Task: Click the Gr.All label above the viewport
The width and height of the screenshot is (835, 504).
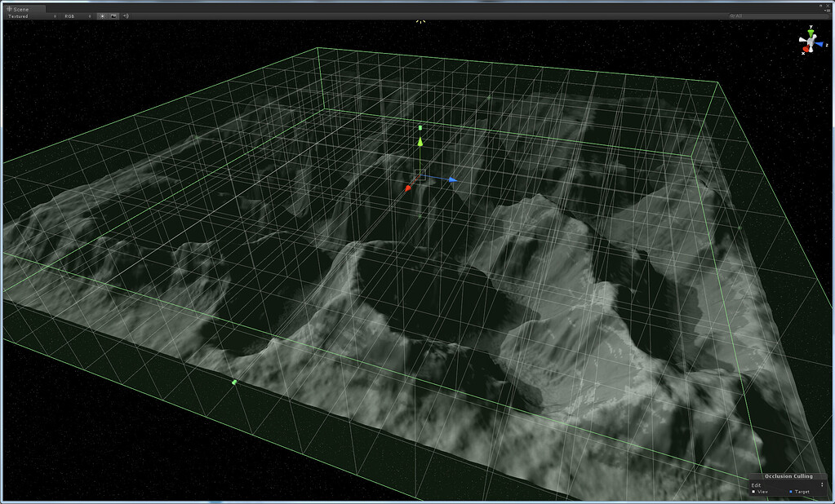Action: pos(739,15)
